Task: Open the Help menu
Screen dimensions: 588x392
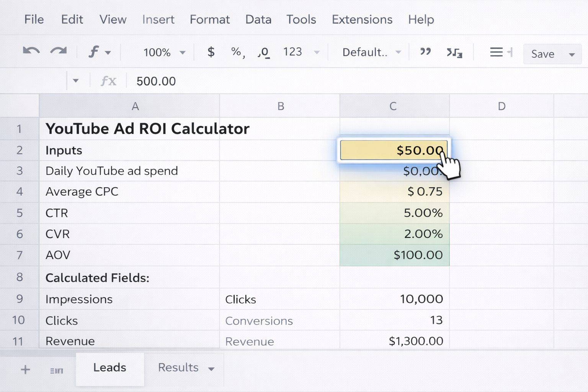Action: coord(421,20)
